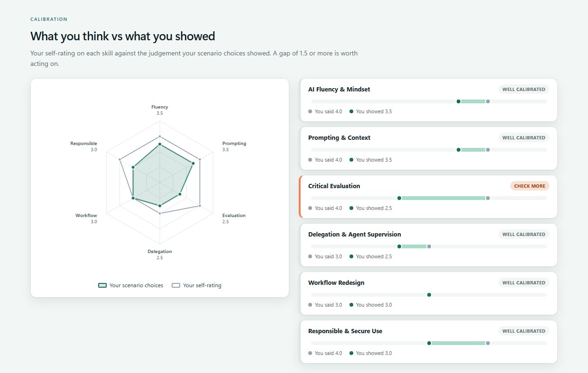Click the 'What you think vs what you showed' heading
Screen dimensions: 588x373
coord(123,36)
